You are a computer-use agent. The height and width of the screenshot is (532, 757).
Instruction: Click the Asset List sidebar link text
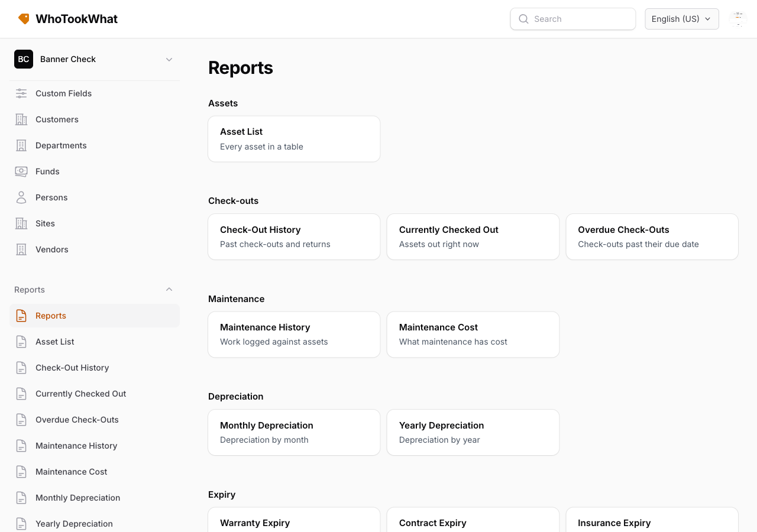tap(55, 342)
